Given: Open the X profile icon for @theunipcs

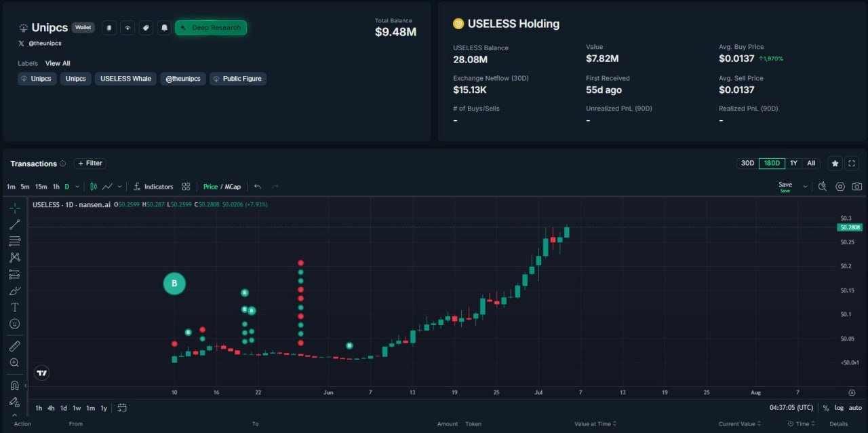Looking at the screenshot, I should click(21, 43).
